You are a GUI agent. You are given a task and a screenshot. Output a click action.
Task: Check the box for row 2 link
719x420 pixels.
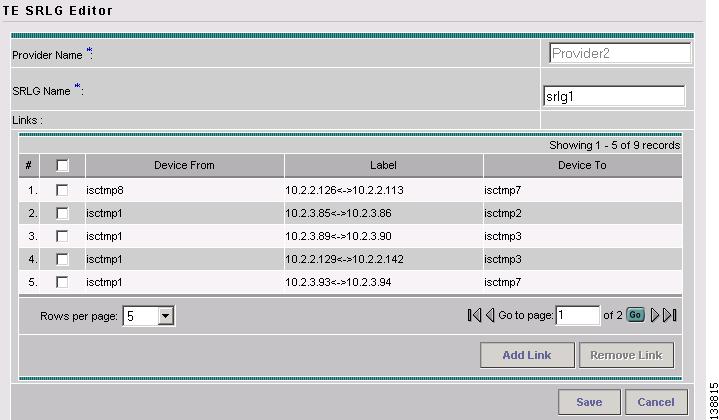62,213
